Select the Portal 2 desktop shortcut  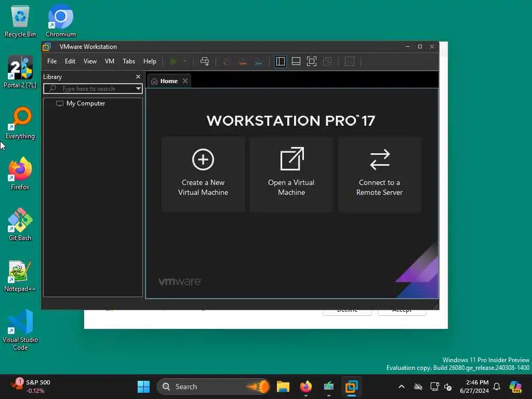coord(20,72)
